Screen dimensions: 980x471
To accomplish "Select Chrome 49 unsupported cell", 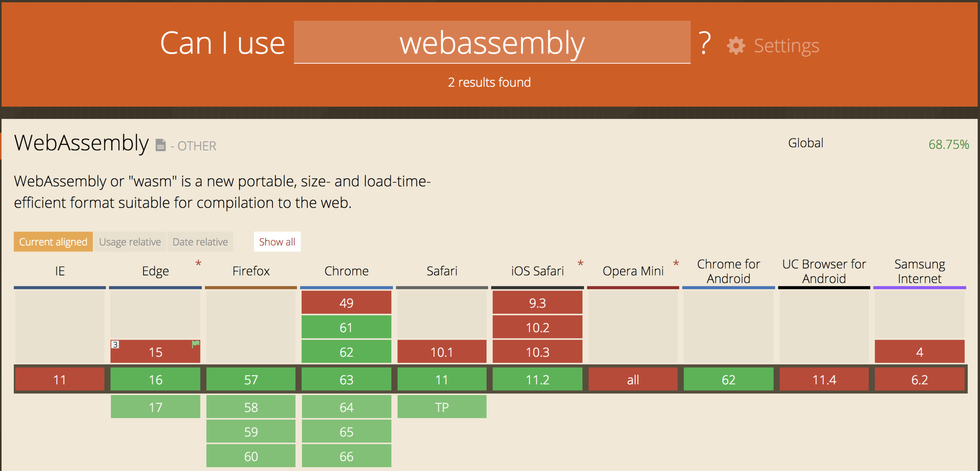I will click(x=346, y=303).
